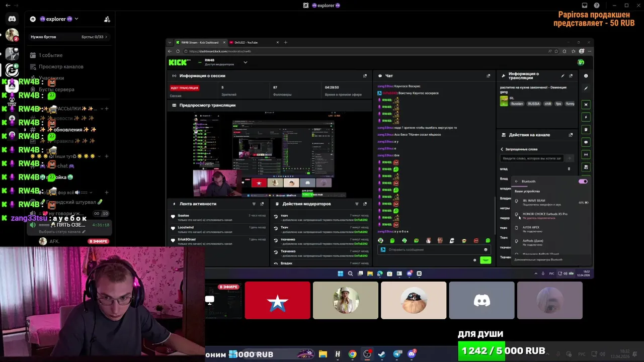Pop out 'Информация о трансляции' panel
Screen dimensions: 644x362
(571, 76)
